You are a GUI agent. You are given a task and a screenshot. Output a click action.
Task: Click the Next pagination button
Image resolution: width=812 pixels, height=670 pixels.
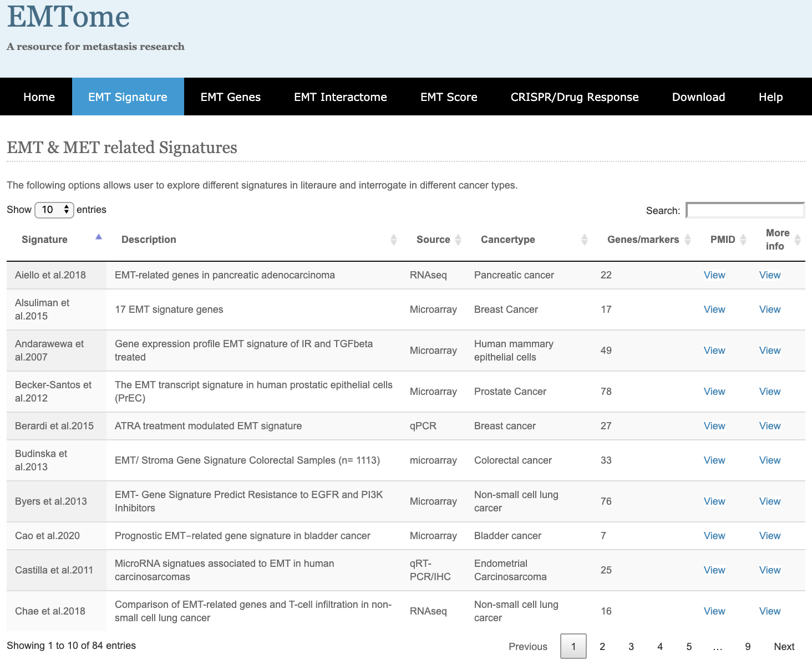coord(784,647)
